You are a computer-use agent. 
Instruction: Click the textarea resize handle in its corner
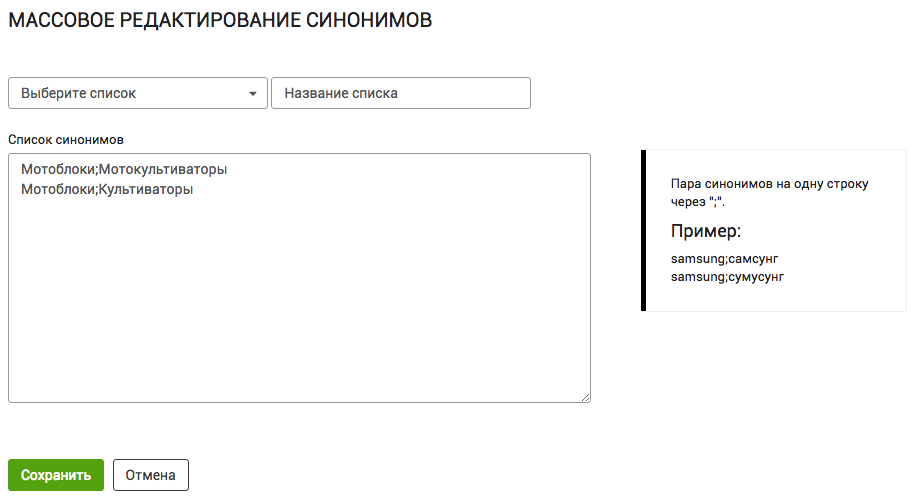585,397
